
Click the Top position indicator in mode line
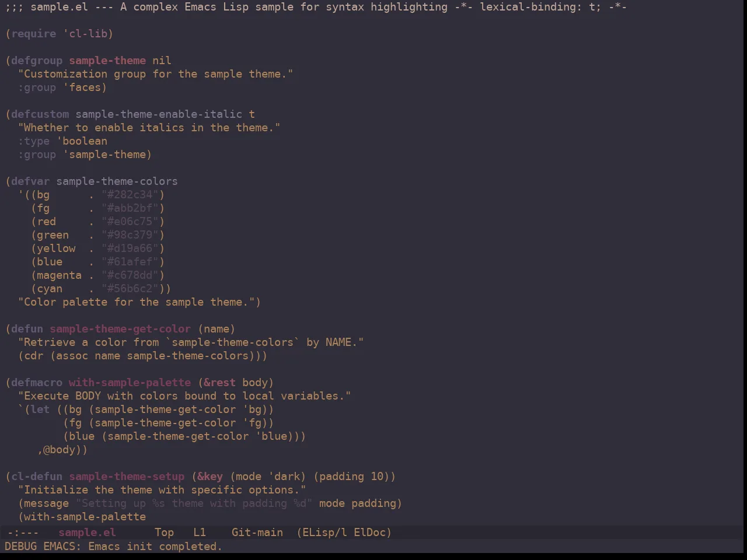tap(164, 533)
